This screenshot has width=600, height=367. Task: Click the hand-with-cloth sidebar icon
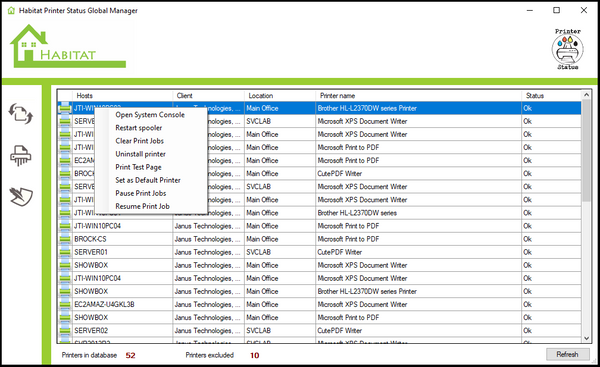[x=21, y=196]
